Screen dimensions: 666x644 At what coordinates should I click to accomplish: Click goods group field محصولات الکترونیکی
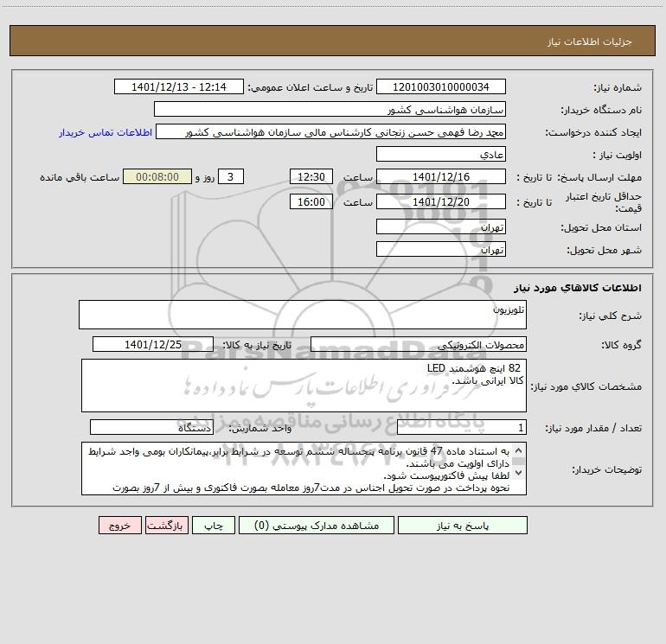[419, 344]
